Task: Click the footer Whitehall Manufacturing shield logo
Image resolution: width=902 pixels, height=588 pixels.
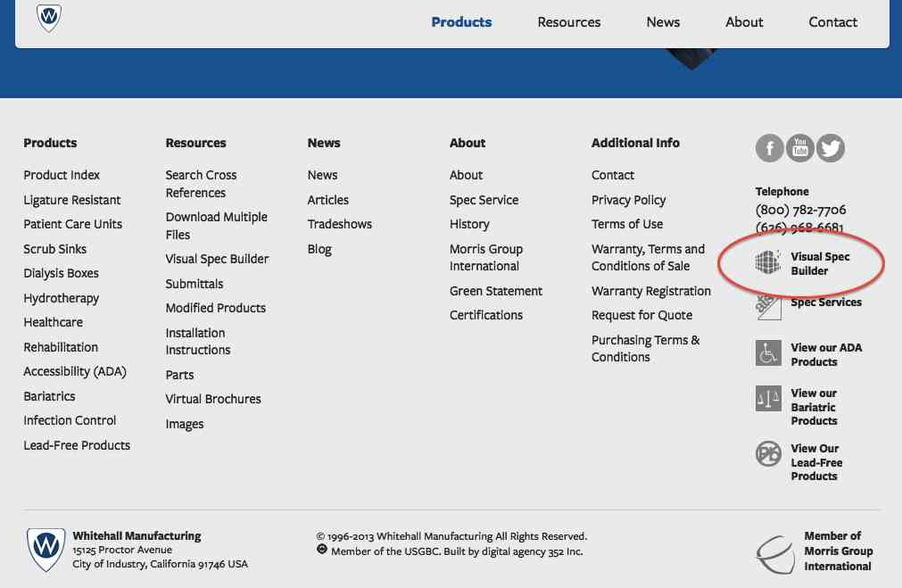Action: click(x=46, y=549)
